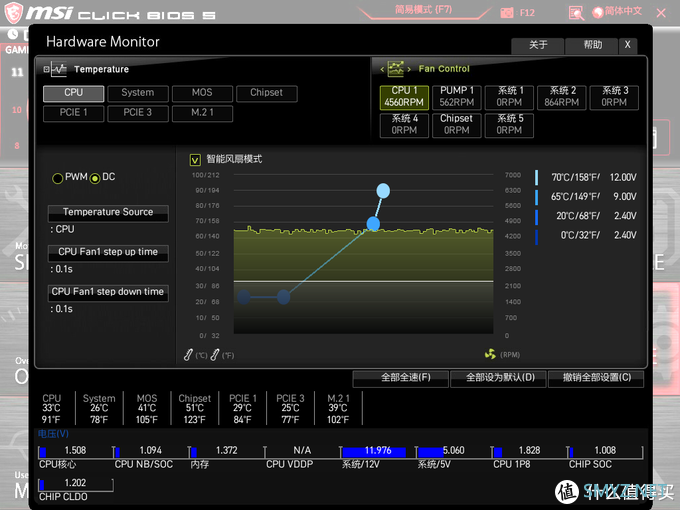Select the PCIE 1 temperature tab
The image size is (680, 510).
[x=73, y=113]
